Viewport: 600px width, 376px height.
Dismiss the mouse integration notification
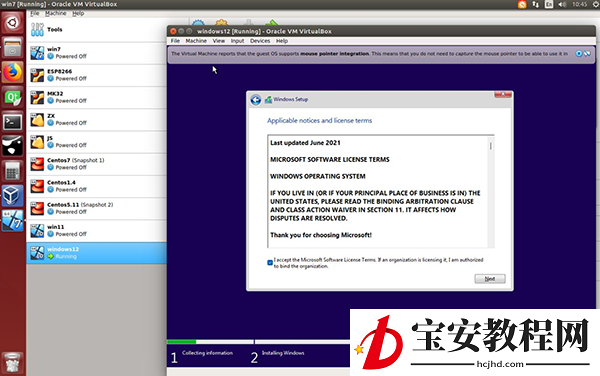[579, 54]
